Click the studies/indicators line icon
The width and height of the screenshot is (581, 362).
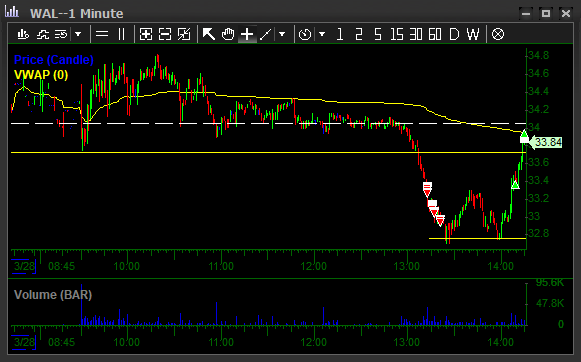click(43, 34)
